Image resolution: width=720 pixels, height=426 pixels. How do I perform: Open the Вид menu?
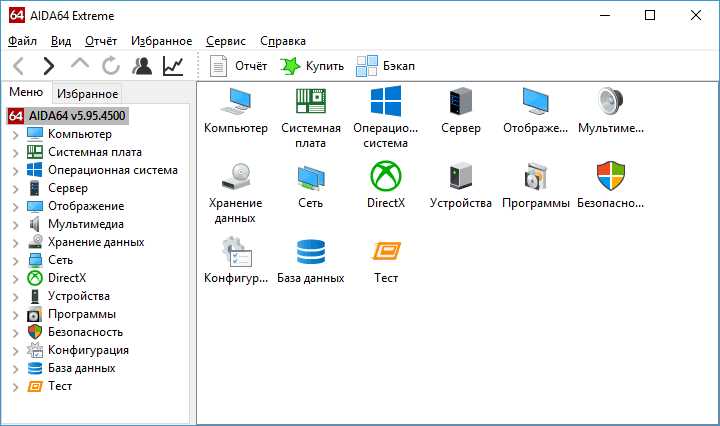coord(61,41)
